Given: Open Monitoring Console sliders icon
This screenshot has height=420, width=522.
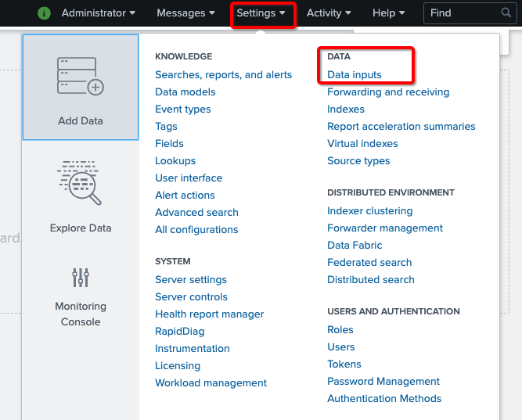Looking at the screenshot, I should tap(81, 278).
